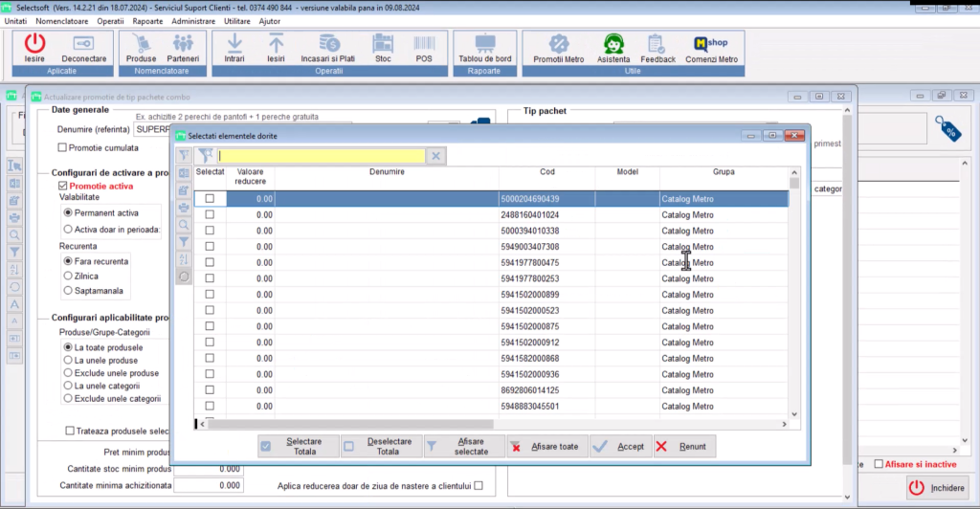Tick the checkbox for code 2488160401024

(x=210, y=215)
